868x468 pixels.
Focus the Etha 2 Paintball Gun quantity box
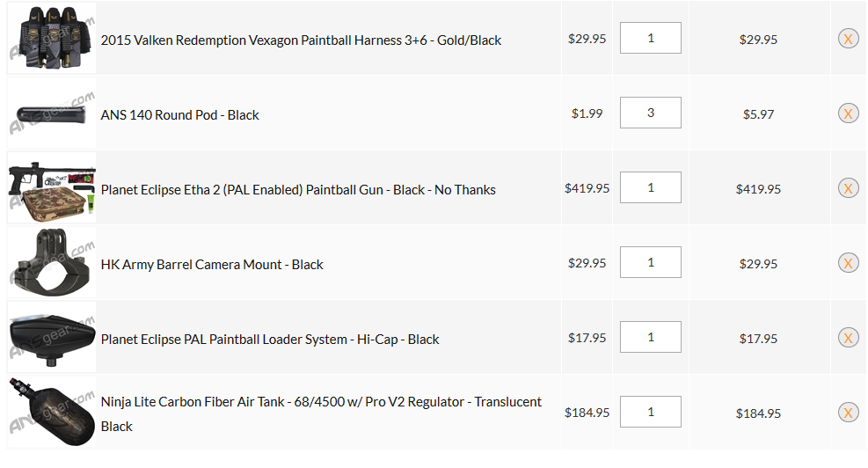click(x=650, y=188)
